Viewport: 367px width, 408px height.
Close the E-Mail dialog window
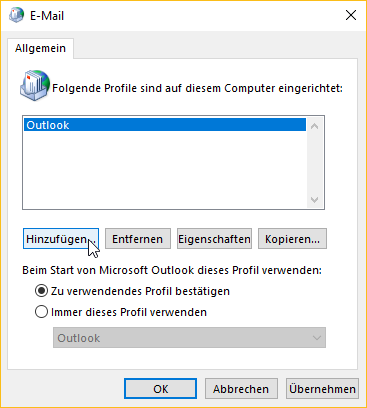(351, 15)
